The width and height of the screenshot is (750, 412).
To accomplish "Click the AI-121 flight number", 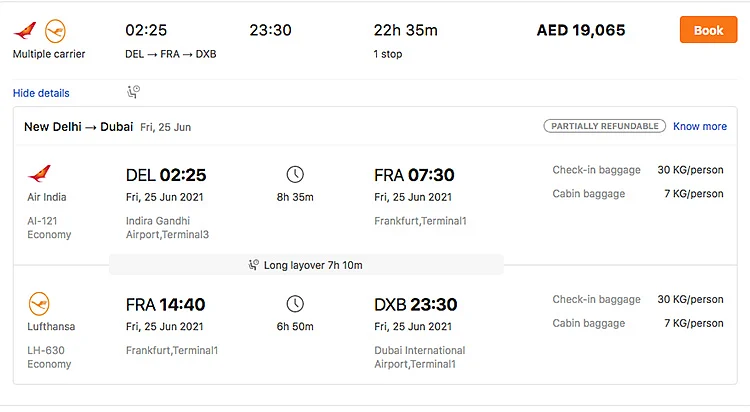I will 42,221.
